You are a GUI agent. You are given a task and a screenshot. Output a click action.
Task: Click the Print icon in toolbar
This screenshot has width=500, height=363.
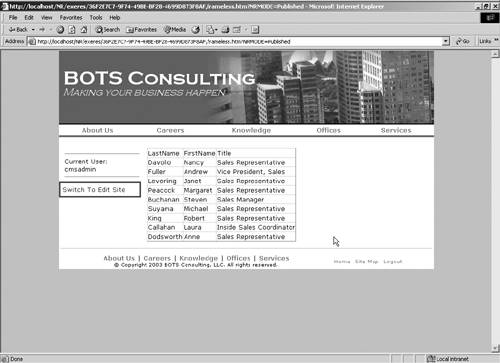click(x=226, y=30)
